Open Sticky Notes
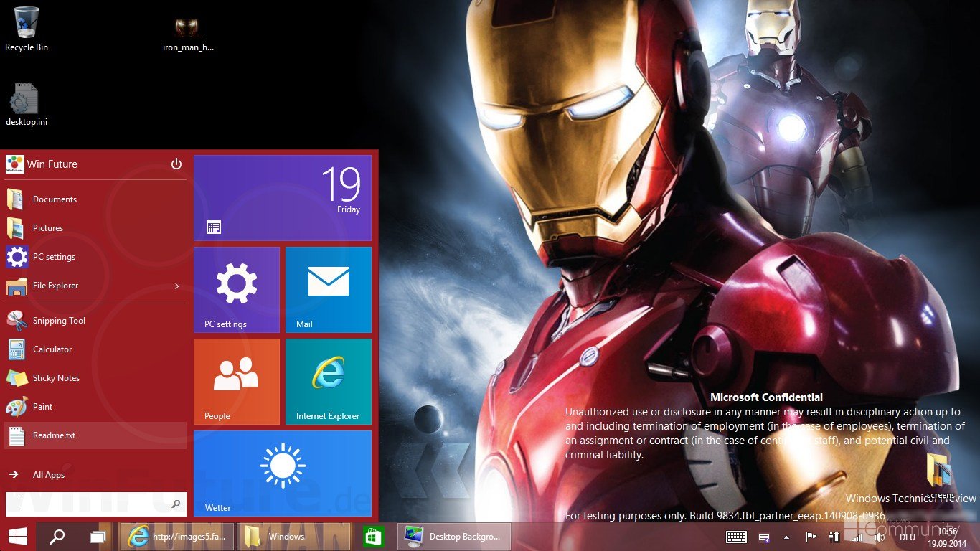Viewport: 980px width, 551px height. tap(95, 378)
